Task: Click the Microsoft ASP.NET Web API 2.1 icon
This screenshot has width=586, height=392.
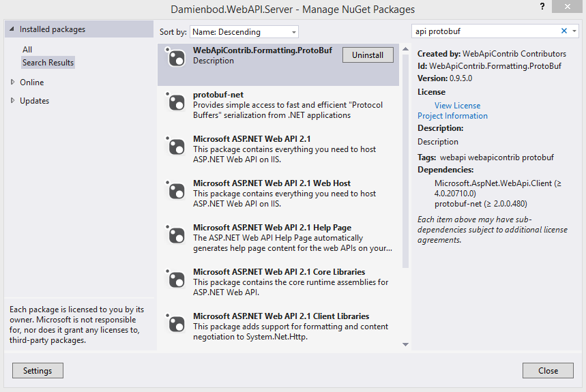Action: pyautogui.click(x=176, y=147)
